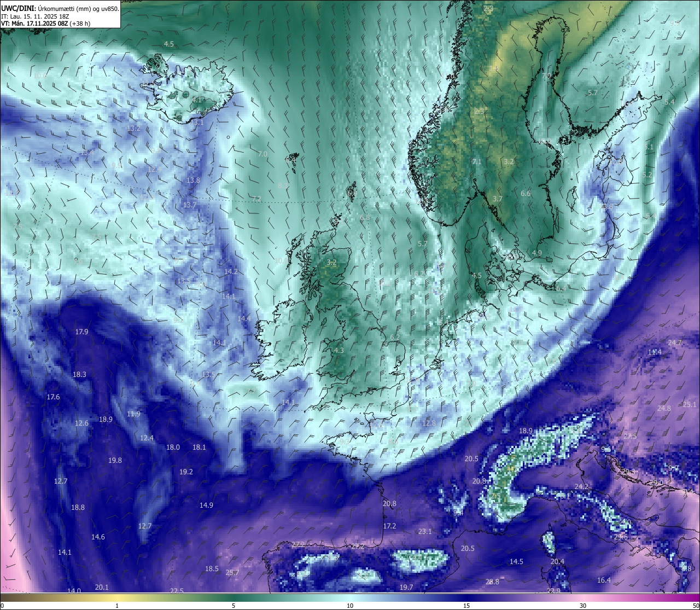700x610 pixels.
Task: Click the map value '13.7'
Action: 190,205
